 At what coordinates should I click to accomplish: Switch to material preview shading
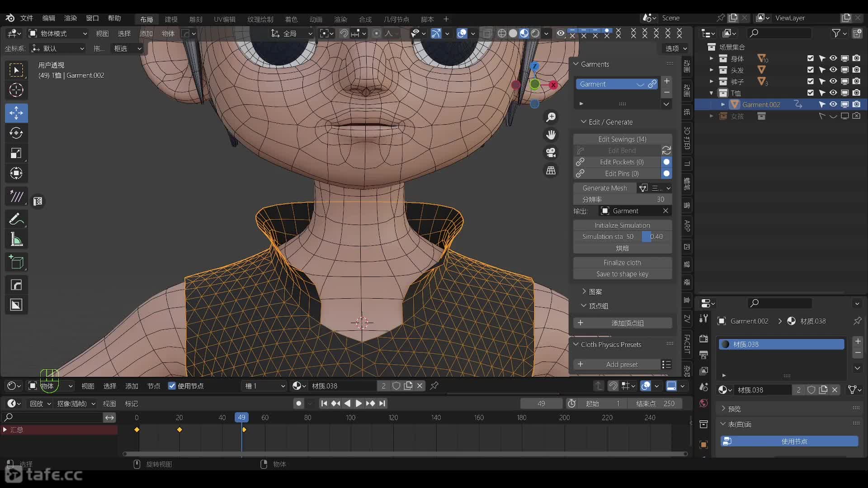524,33
